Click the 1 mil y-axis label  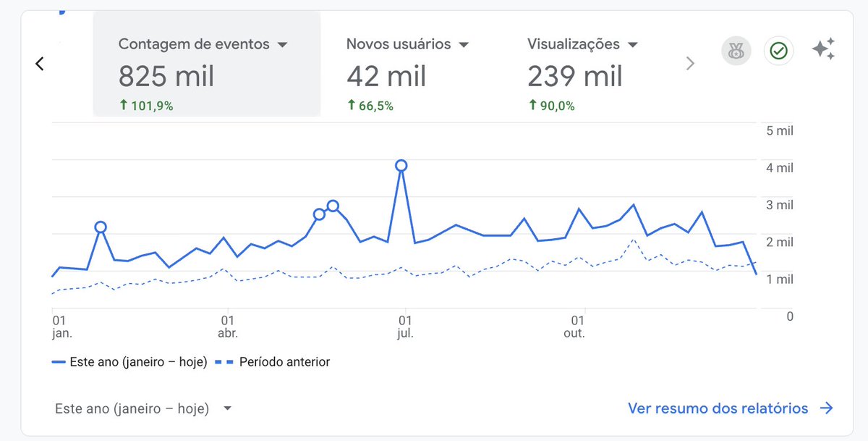[x=780, y=280]
